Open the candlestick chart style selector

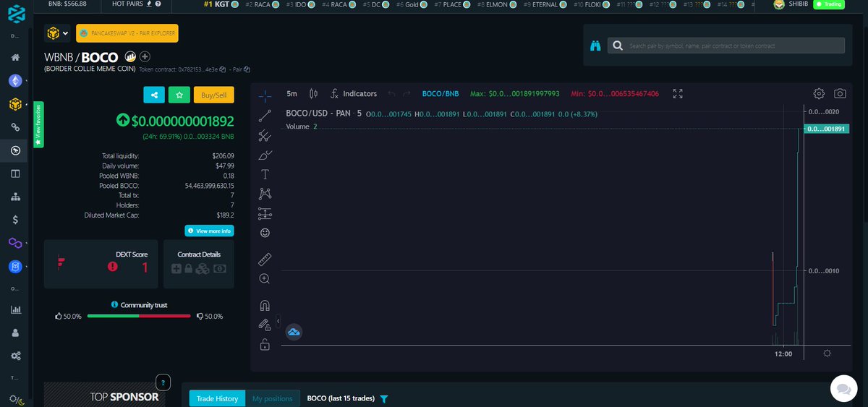tap(313, 93)
